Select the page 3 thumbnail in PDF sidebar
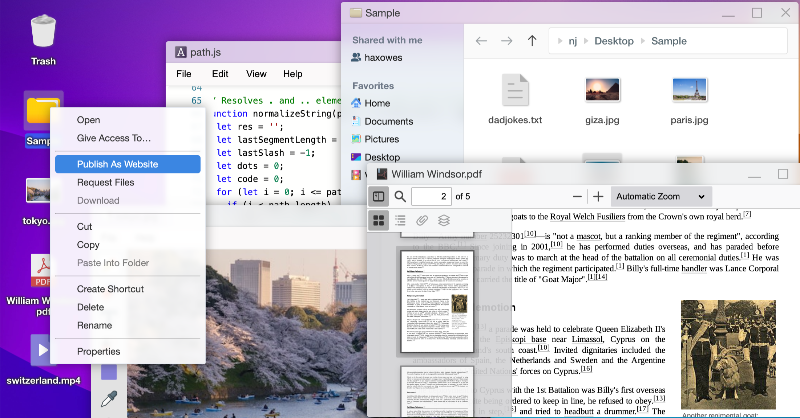 [437, 392]
